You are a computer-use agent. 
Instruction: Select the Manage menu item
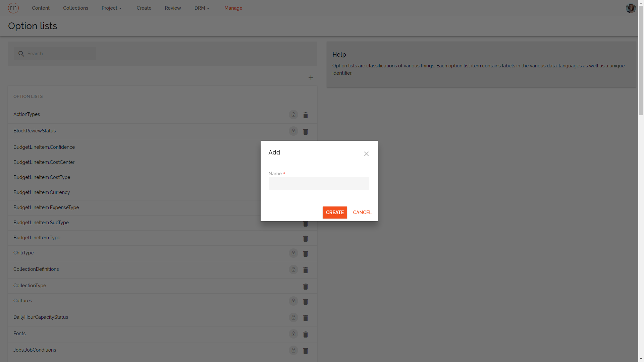tap(233, 8)
